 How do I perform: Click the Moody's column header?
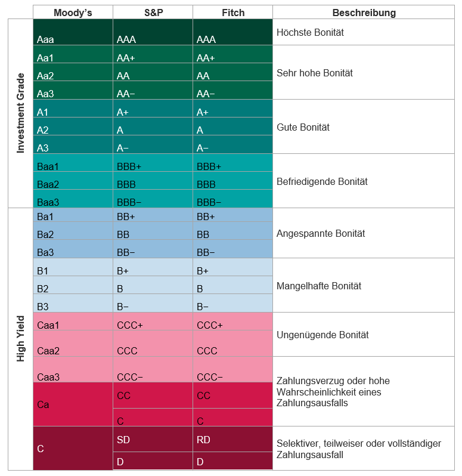coord(73,13)
